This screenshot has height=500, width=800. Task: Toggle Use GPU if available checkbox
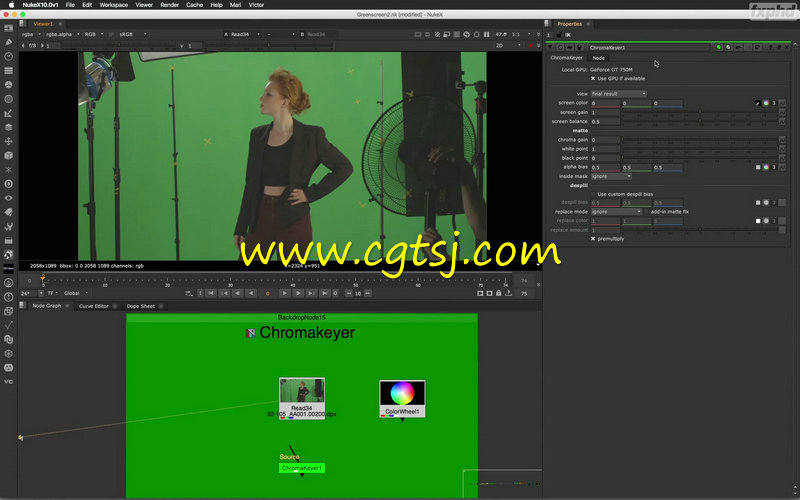[593, 79]
